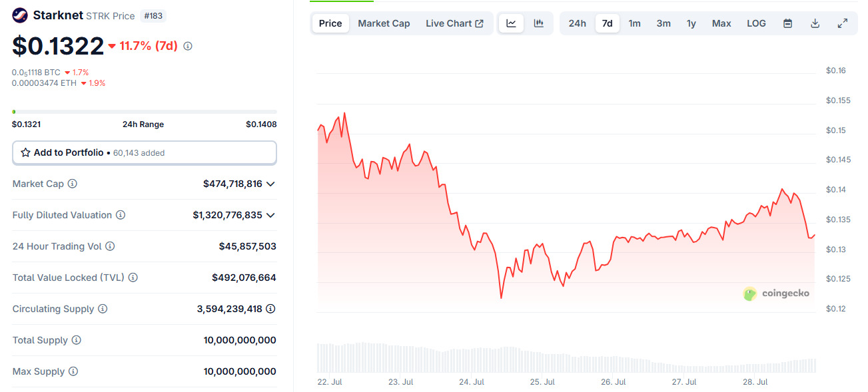This screenshot has width=868, height=392.
Task: Click info icon next to Total Value Locked
Action: click(133, 278)
